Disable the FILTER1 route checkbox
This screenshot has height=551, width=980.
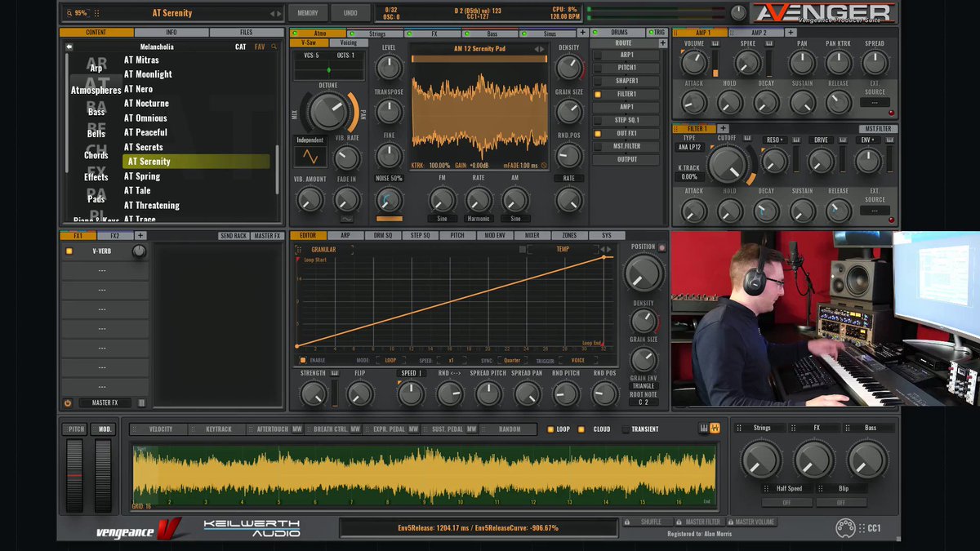(597, 94)
